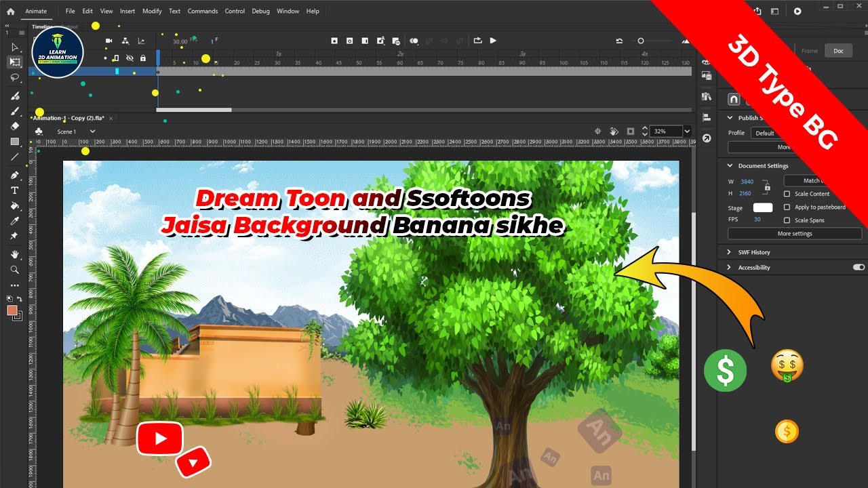Select the Text tool
This screenshot has width=868, height=488.
click(x=14, y=190)
